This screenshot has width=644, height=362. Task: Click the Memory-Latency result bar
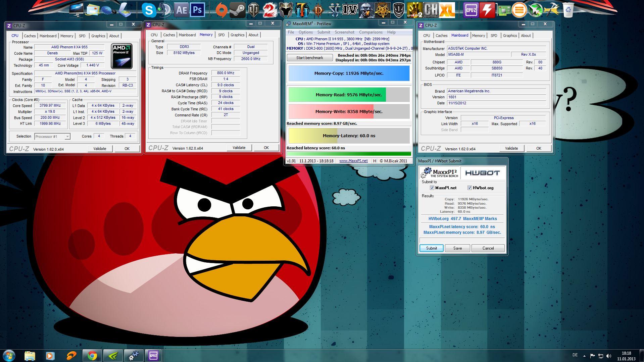click(349, 136)
